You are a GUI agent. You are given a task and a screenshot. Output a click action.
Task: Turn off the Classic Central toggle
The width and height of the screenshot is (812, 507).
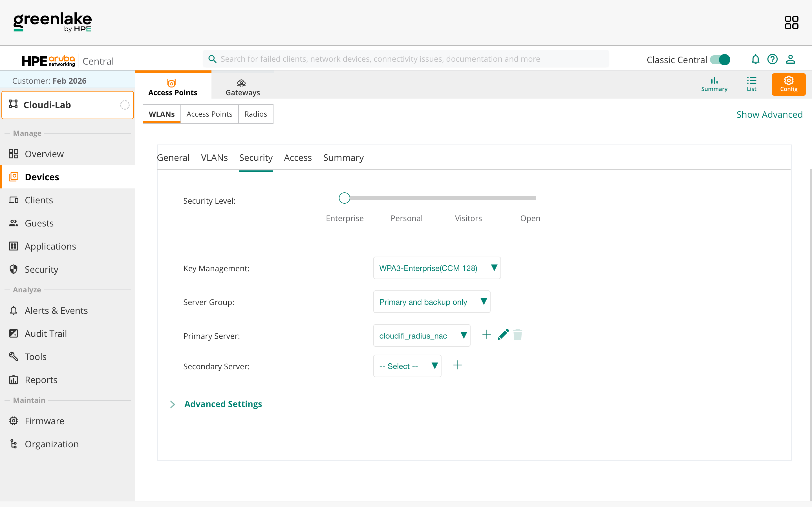[x=720, y=60]
